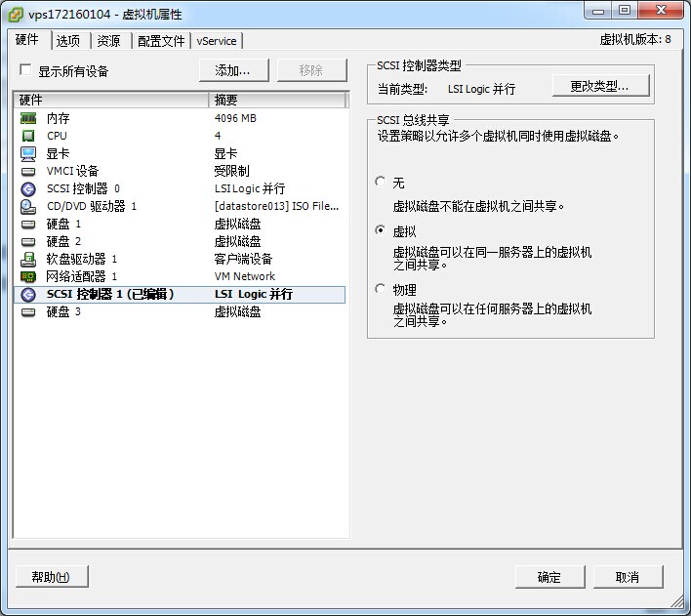Select the 软盘驱动器 1 label

(82, 260)
